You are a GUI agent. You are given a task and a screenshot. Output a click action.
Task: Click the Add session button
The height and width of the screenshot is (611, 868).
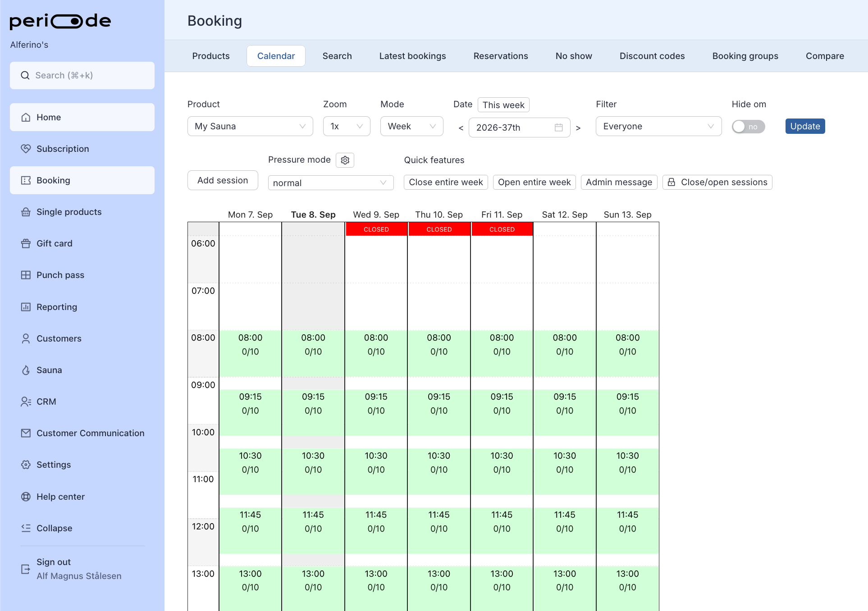[x=223, y=180]
